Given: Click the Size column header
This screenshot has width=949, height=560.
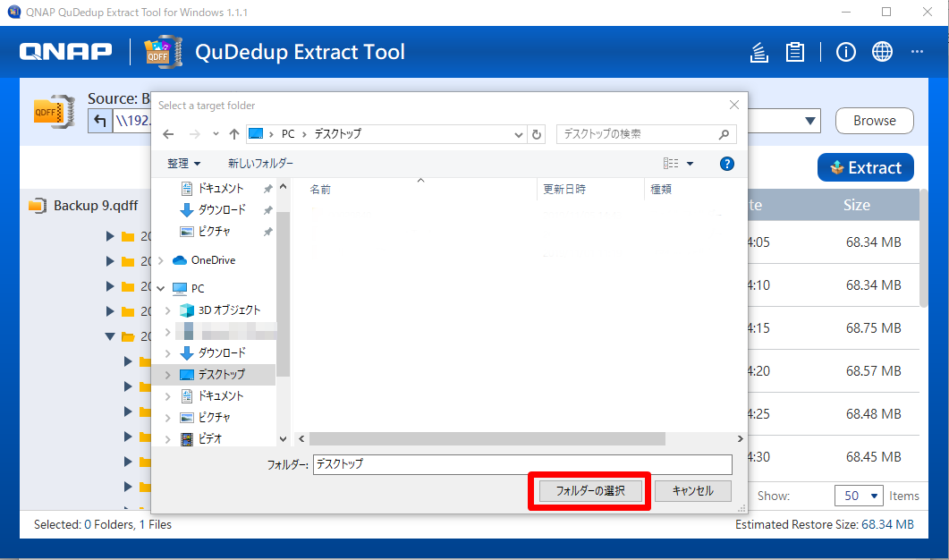Looking at the screenshot, I should point(856,205).
